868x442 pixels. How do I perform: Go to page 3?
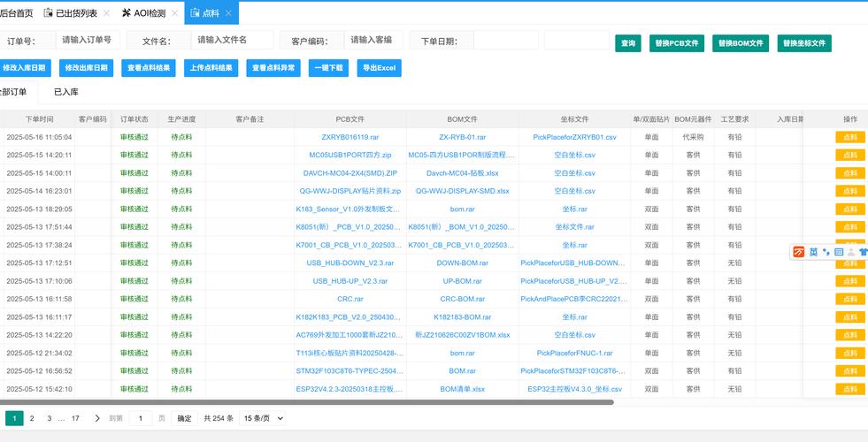pyautogui.click(x=50, y=418)
